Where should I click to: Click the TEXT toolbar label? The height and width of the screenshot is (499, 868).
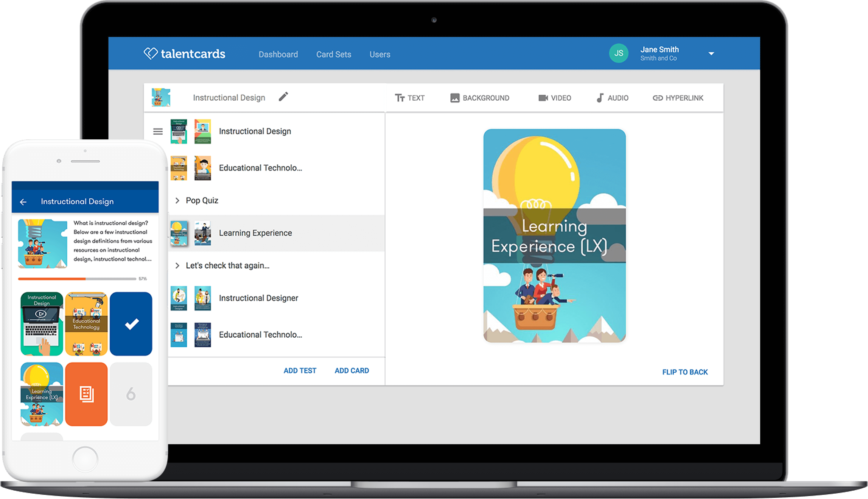pyautogui.click(x=416, y=98)
